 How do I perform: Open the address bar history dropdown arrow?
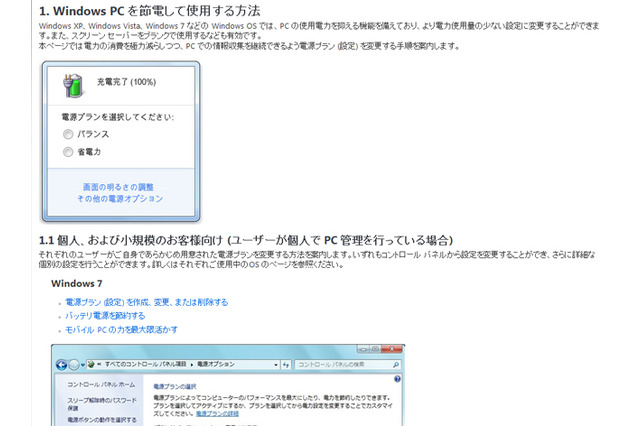(276, 364)
